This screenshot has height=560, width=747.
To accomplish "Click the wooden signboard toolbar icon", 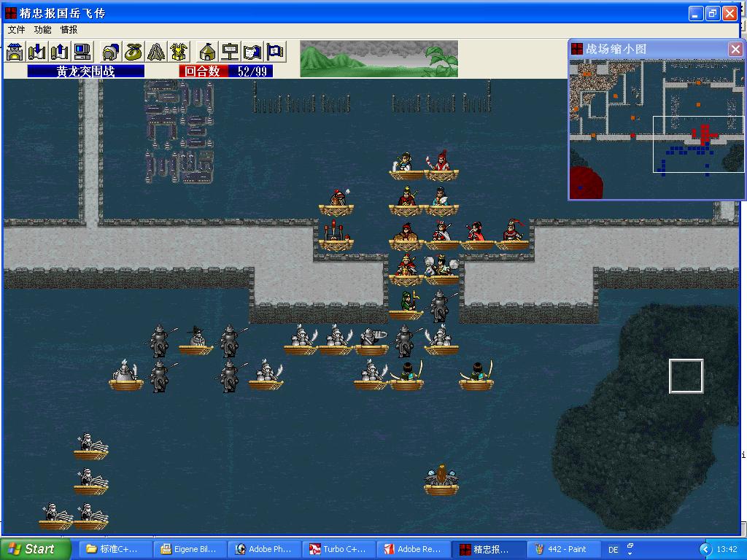I will click(230, 52).
